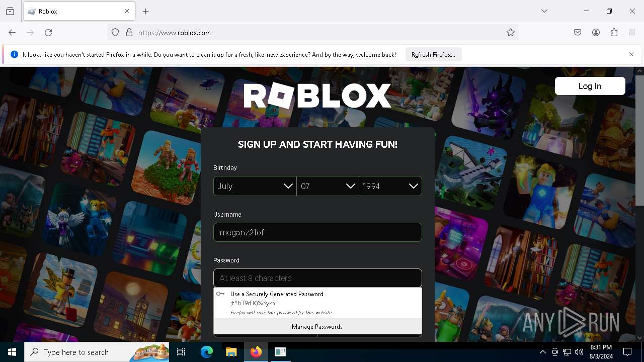
Task: Open Manage Passwords from the popup
Action: pos(317,326)
